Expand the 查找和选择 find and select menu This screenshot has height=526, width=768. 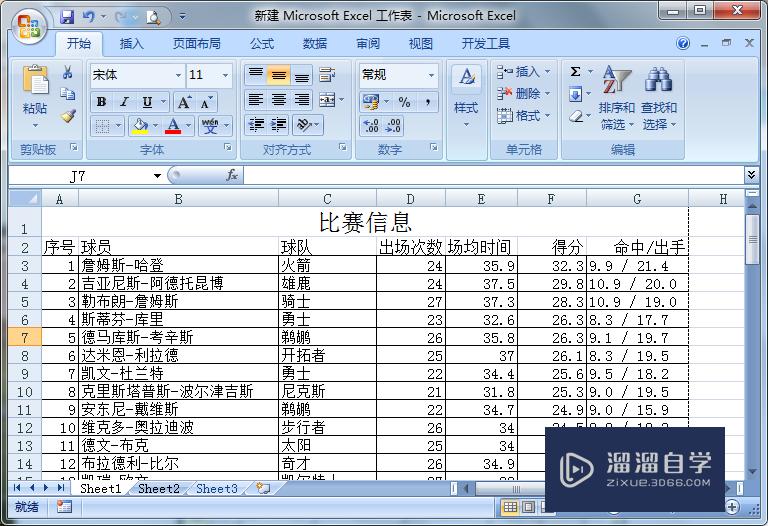[x=659, y=98]
